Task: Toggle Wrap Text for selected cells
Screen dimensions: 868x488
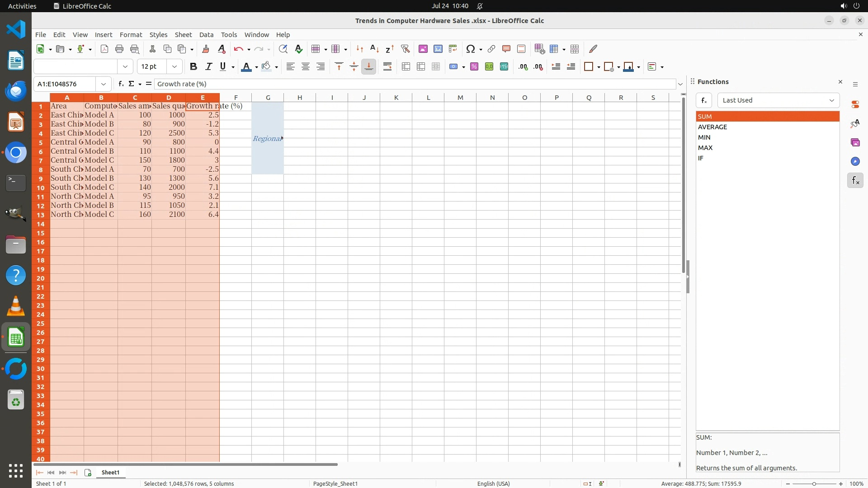Action: [387, 67]
